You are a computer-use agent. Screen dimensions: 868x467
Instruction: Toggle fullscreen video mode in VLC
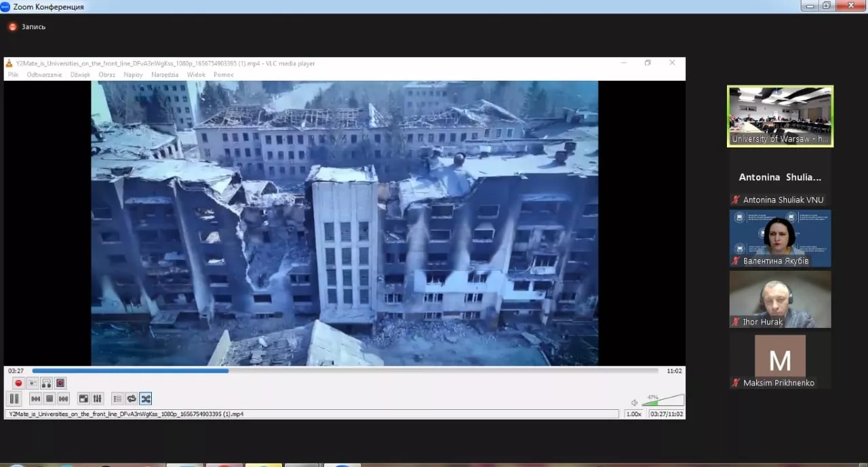coord(83,398)
